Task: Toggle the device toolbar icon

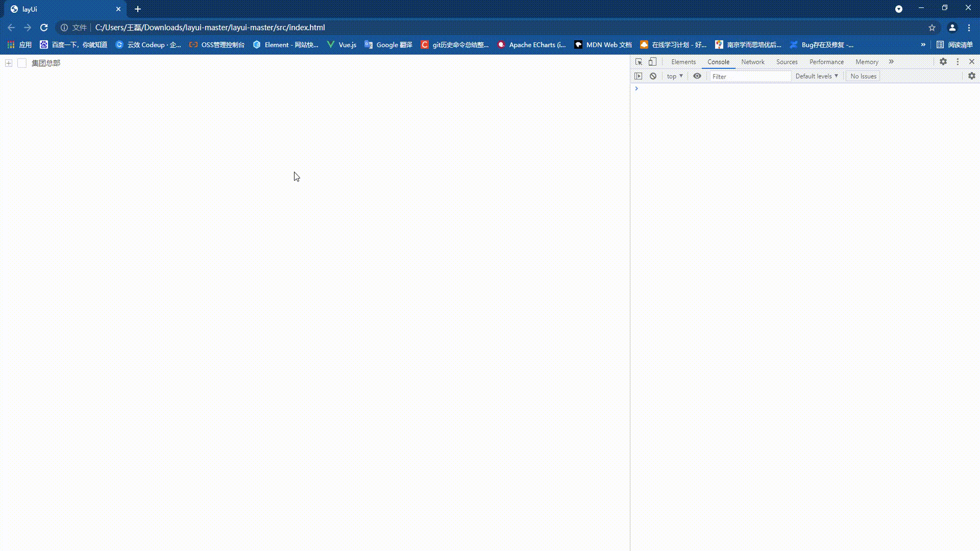Action: [652, 62]
